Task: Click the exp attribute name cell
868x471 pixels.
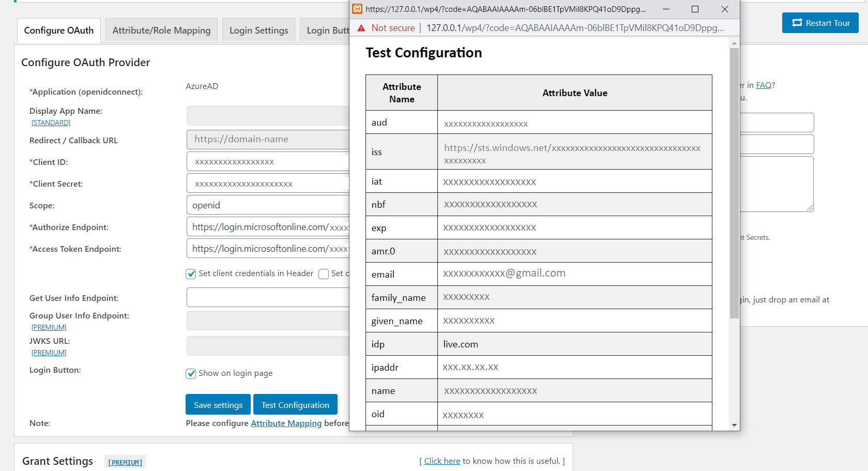Action: point(402,227)
